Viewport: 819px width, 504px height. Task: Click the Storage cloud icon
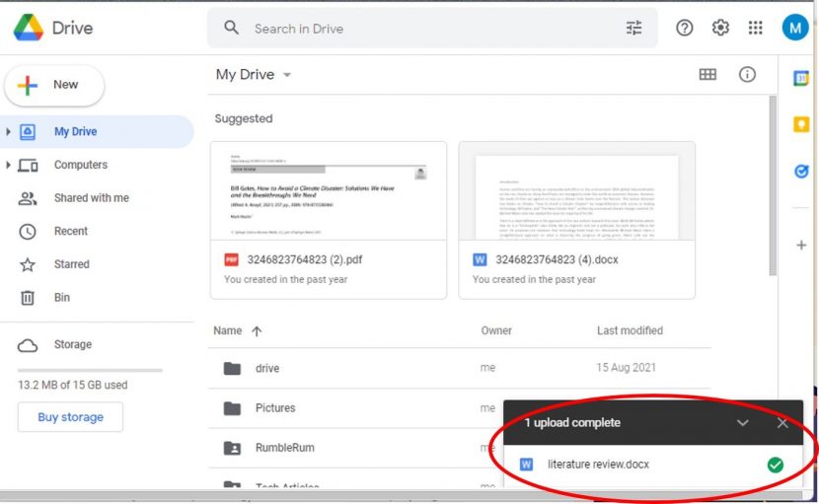click(x=28, y=345)
